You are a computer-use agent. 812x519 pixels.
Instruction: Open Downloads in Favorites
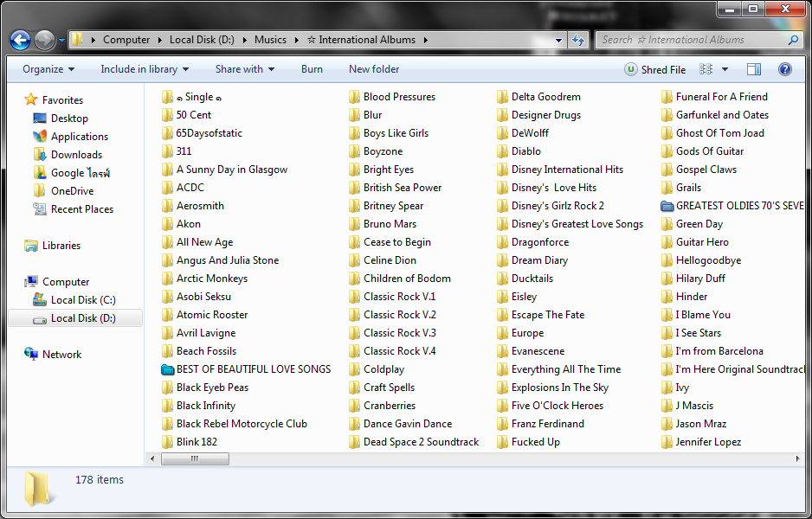68,155
